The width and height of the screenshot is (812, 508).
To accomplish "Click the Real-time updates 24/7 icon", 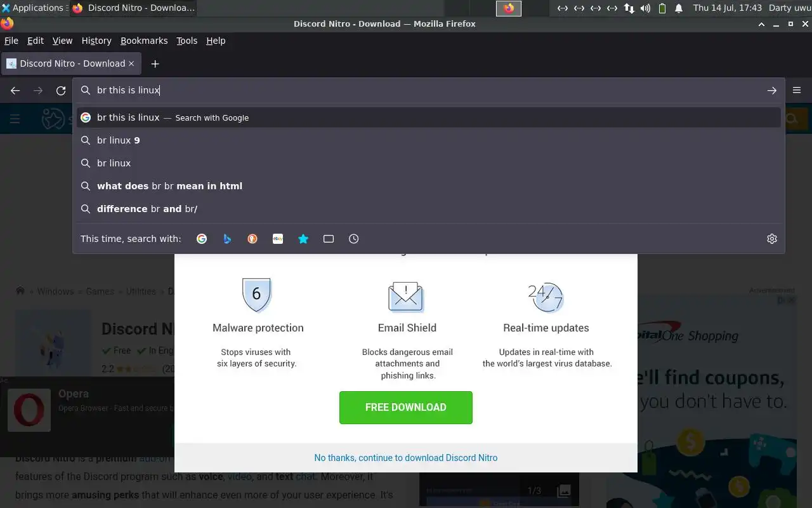I will coord(546,297).
